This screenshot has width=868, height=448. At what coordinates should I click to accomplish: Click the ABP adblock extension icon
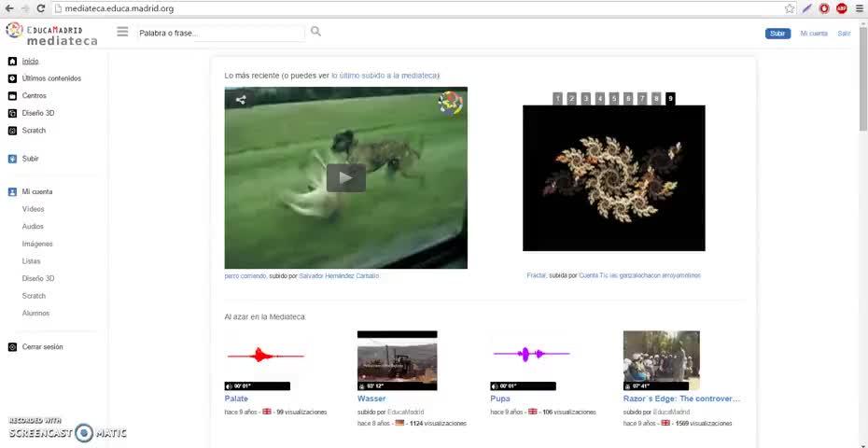[x=842, y=8]
